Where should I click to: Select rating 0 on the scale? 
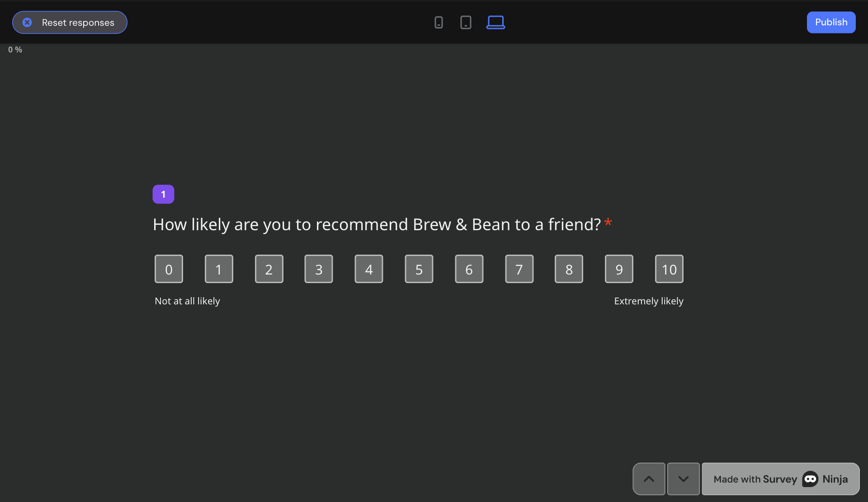click(169, 269)
